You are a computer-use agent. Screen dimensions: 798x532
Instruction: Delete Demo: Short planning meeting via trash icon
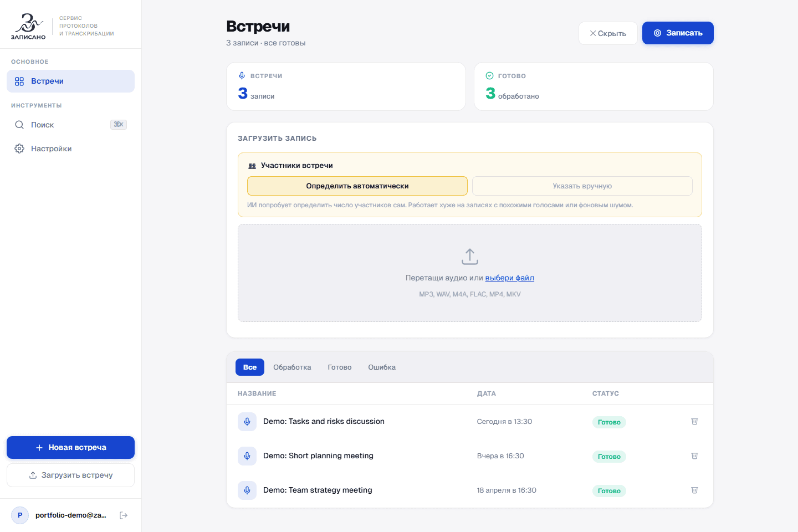(x=694, y=456)
